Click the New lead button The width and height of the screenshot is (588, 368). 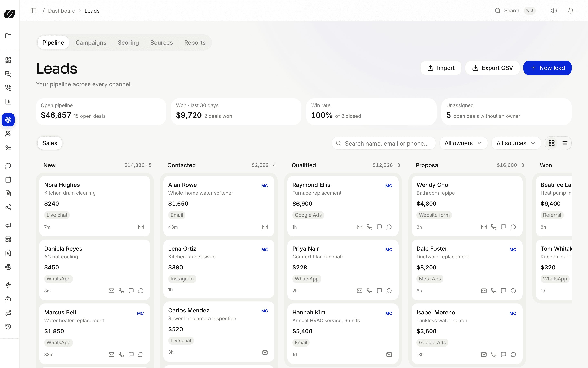pyautogui.click(x=547, y=68)
